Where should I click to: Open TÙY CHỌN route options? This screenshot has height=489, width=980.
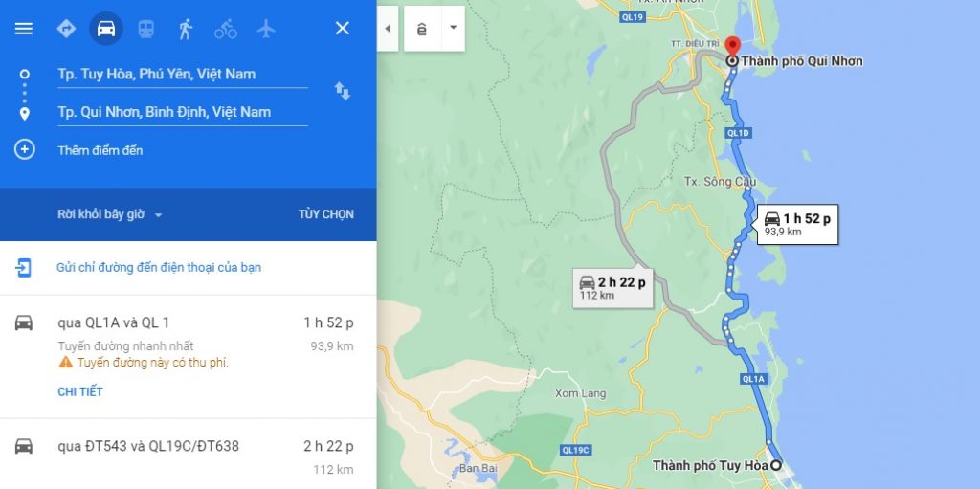pos(326,214)
